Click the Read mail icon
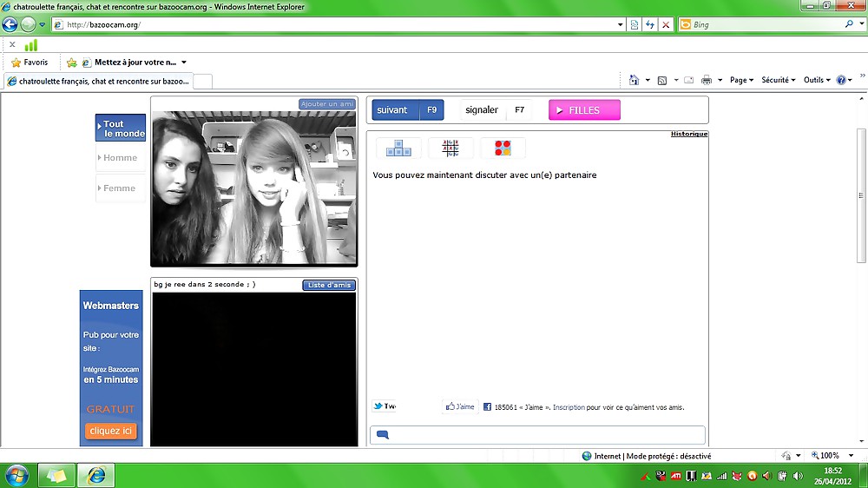 pyautogui.click(x=688, y=80)
